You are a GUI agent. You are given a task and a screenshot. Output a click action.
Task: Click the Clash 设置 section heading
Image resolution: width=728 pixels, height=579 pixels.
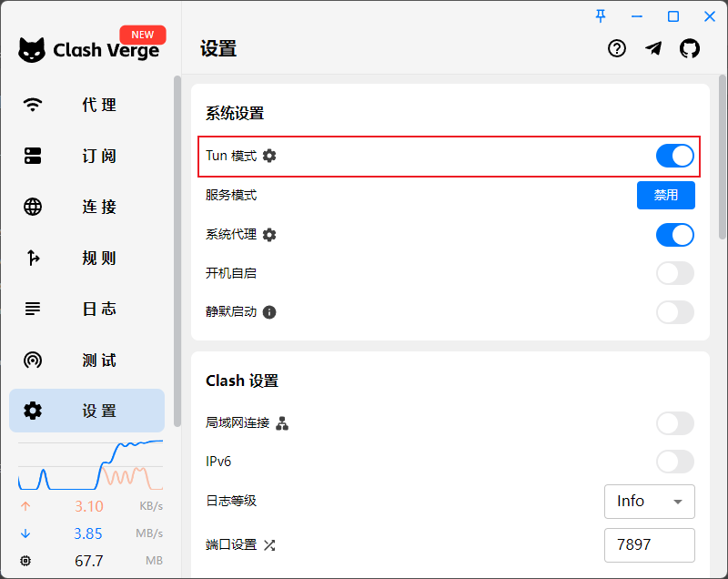coord(242,381)
